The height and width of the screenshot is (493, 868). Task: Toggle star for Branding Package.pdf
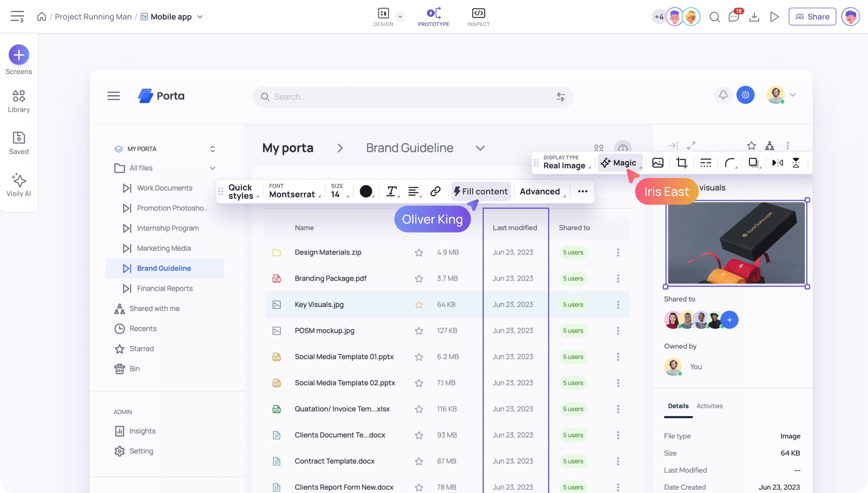point(419,279)
